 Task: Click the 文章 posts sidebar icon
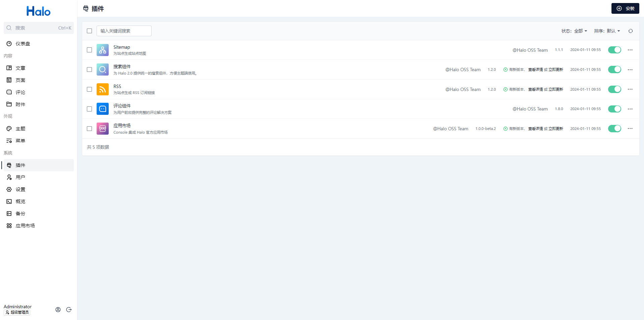[9, 68]
